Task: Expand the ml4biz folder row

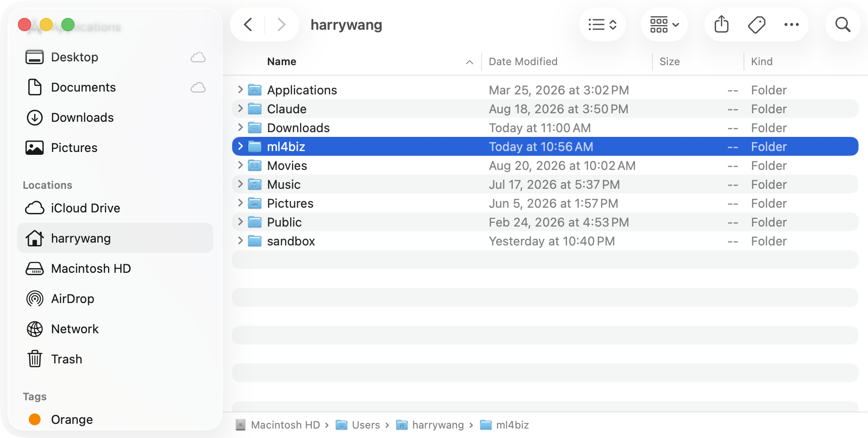Action: pos(241,146)
